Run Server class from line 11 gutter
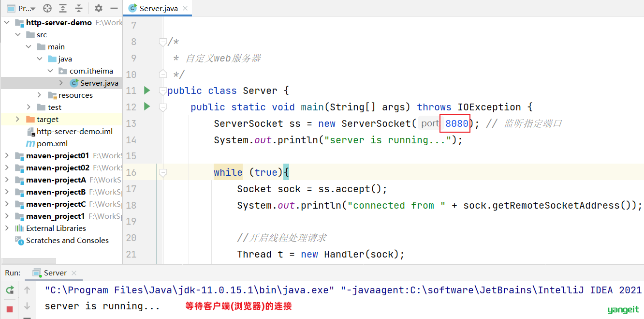644x319 pixels. coord(147,91)
